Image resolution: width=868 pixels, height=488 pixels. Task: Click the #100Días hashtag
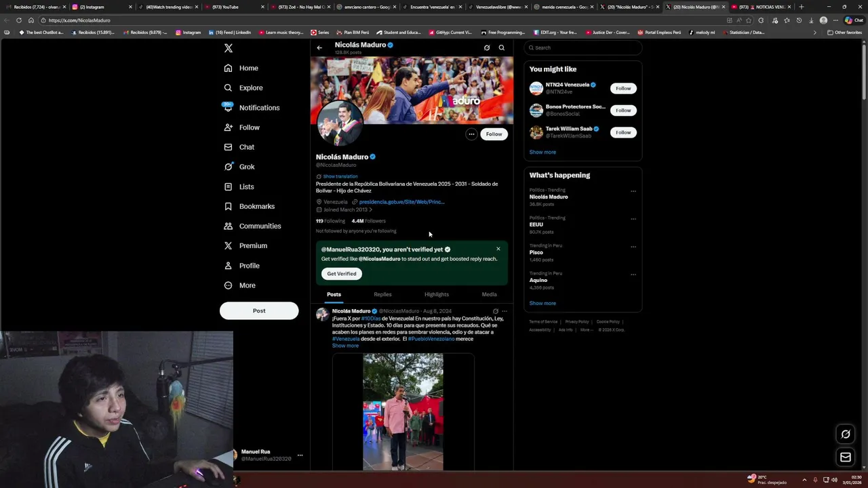click(370, 319)
